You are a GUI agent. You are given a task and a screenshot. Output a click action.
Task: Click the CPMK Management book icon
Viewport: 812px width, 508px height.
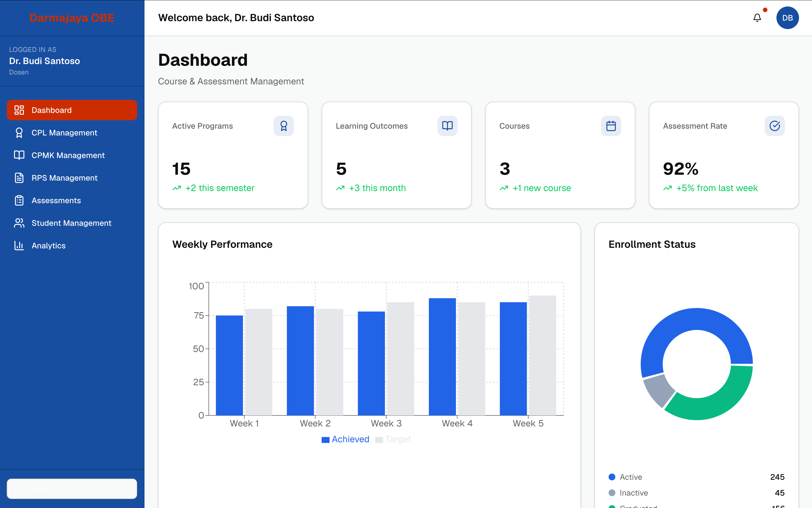[x=19, y=155]
